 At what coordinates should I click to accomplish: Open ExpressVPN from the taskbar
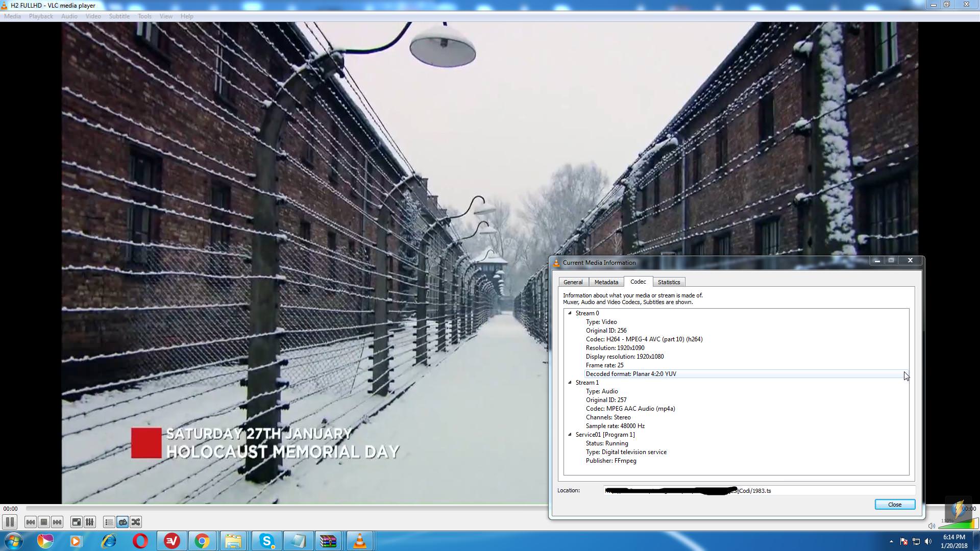point(171,541)
